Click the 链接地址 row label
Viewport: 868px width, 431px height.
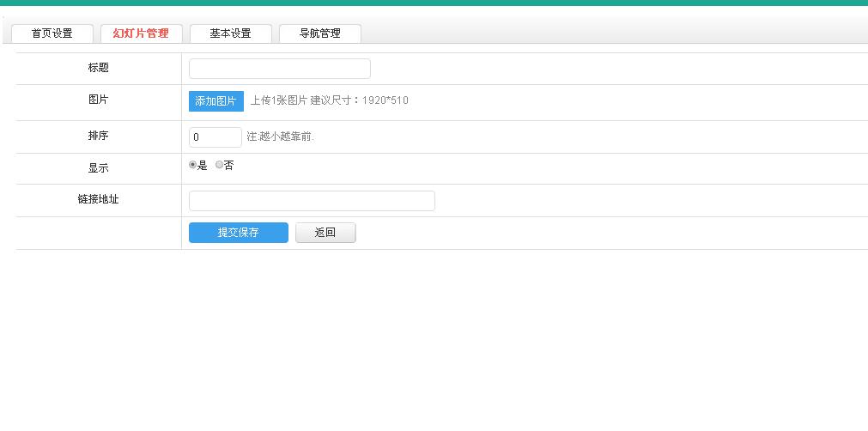point(98,199)
